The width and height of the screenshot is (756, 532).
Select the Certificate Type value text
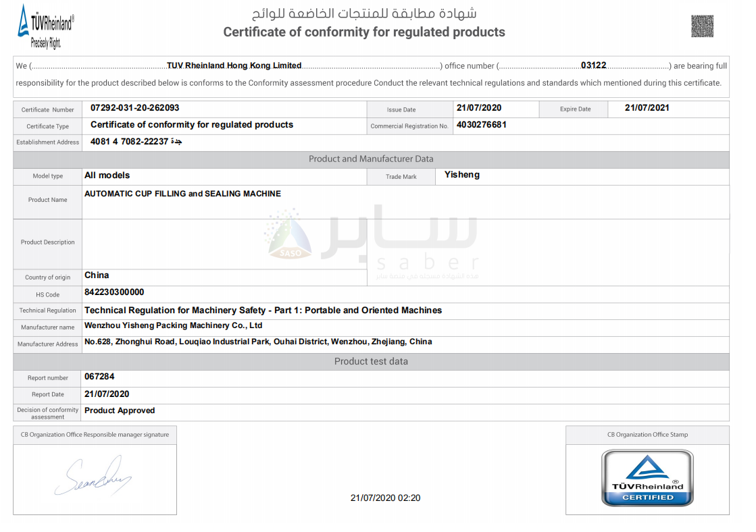[x=192, y=125]
